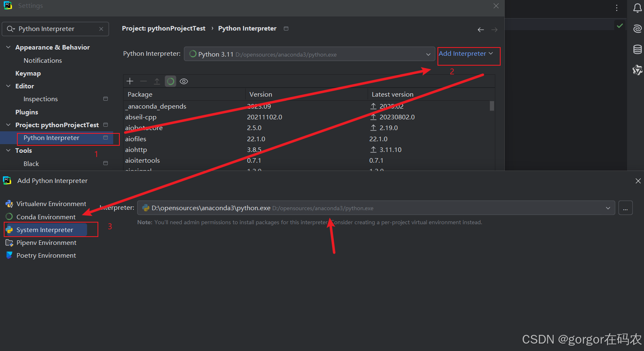Click the Black row project-level icon

105,163
